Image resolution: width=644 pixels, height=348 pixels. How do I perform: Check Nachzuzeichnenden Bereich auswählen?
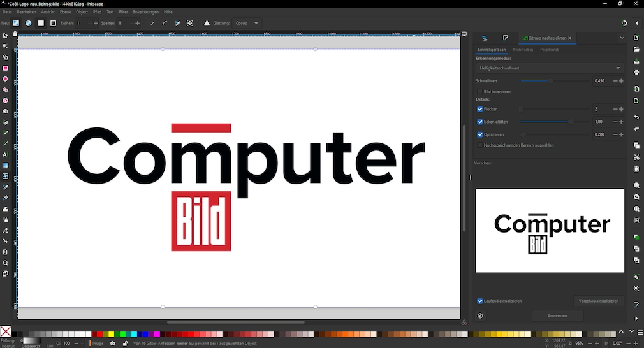[x=479, y=145]
